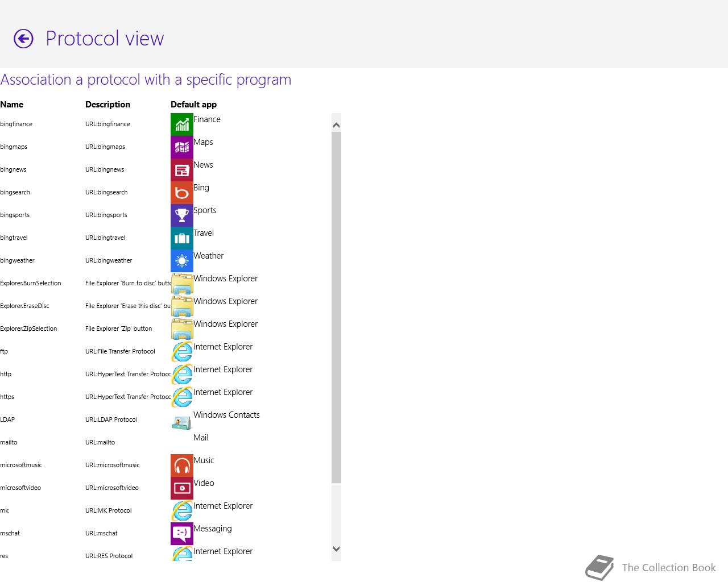Click the Music headphones icon for microsoftmusic
The width and height of the screenshot is (728, 582).
[x=182, y=465]
